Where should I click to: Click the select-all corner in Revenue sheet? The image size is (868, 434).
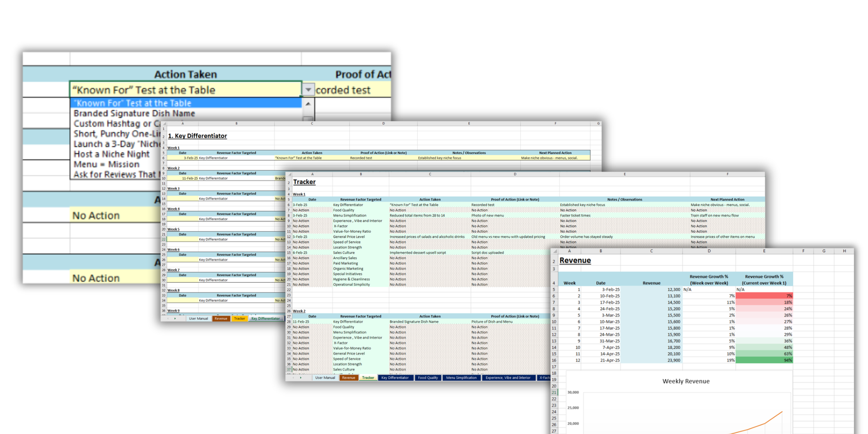tap(554, 251)
